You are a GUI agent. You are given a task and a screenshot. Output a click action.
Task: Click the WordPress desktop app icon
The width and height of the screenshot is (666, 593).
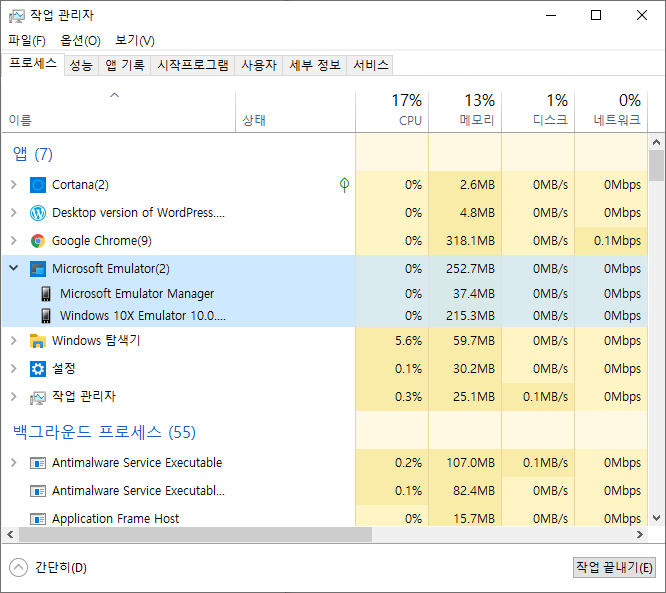(38, 213)
